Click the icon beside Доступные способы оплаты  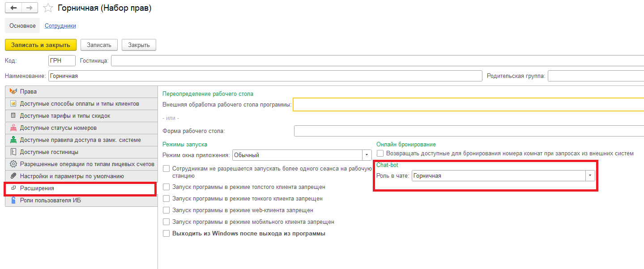[13, 104]
